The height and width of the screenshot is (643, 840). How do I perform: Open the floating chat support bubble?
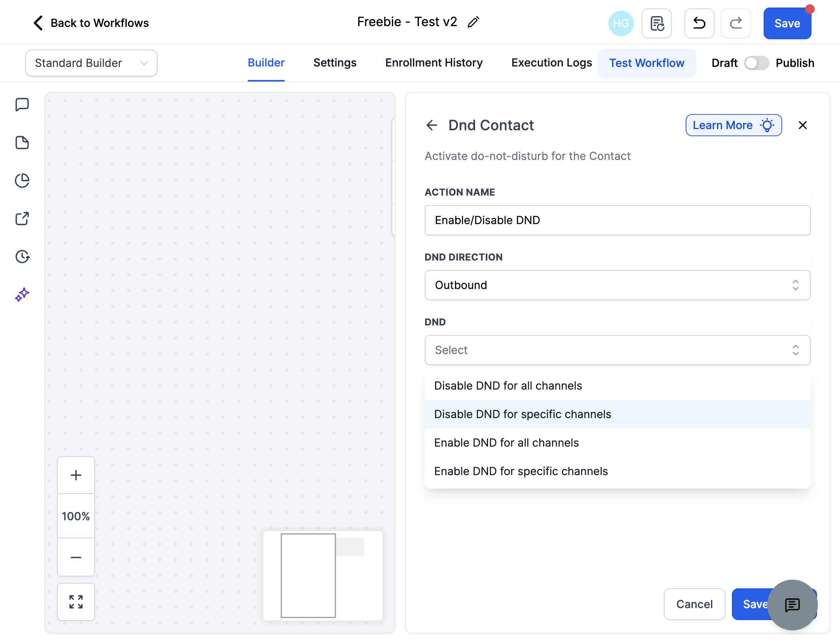pos(792,605)
